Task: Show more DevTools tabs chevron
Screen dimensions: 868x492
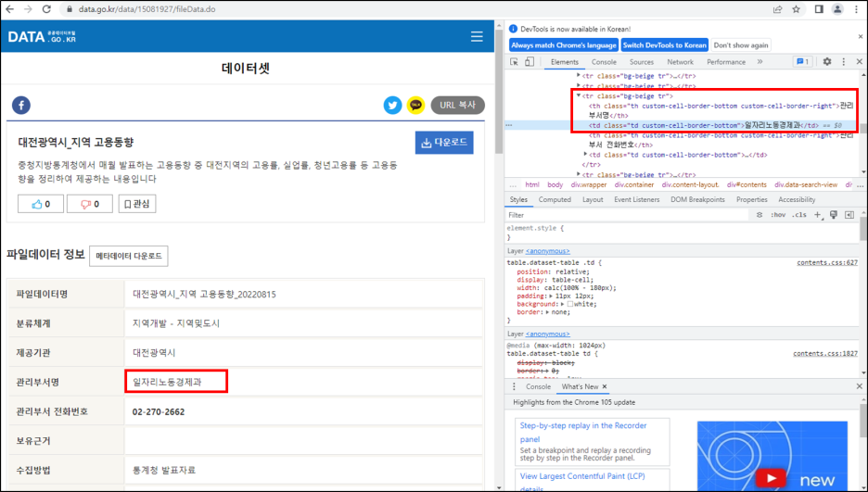Action: click(760, 62)
